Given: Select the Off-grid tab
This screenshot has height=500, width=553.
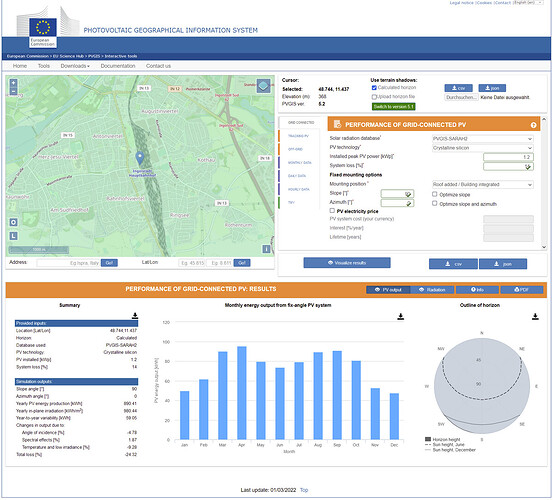Looking at the screenshot, I should [x=296, y=149].
